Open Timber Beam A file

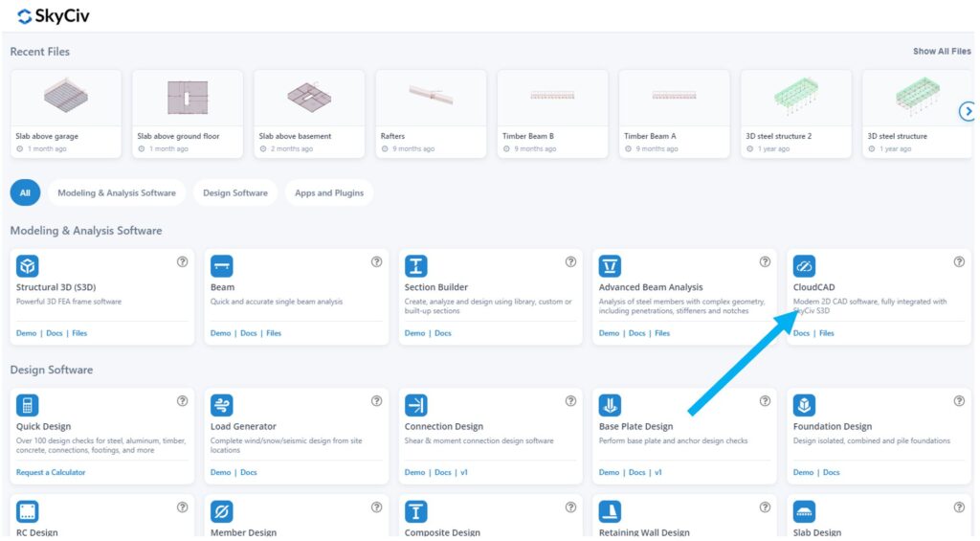tap(675, 114)
